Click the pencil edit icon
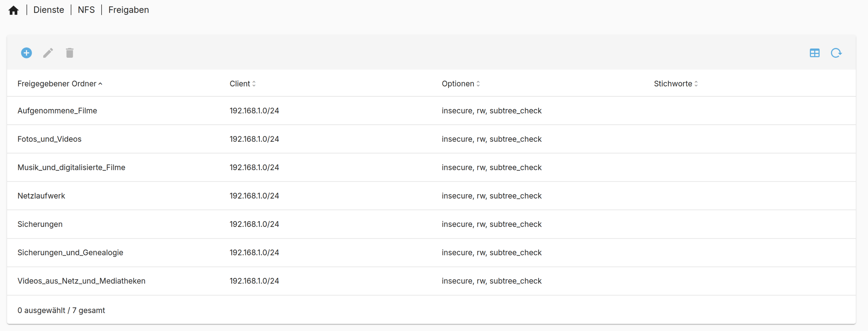 48,53
